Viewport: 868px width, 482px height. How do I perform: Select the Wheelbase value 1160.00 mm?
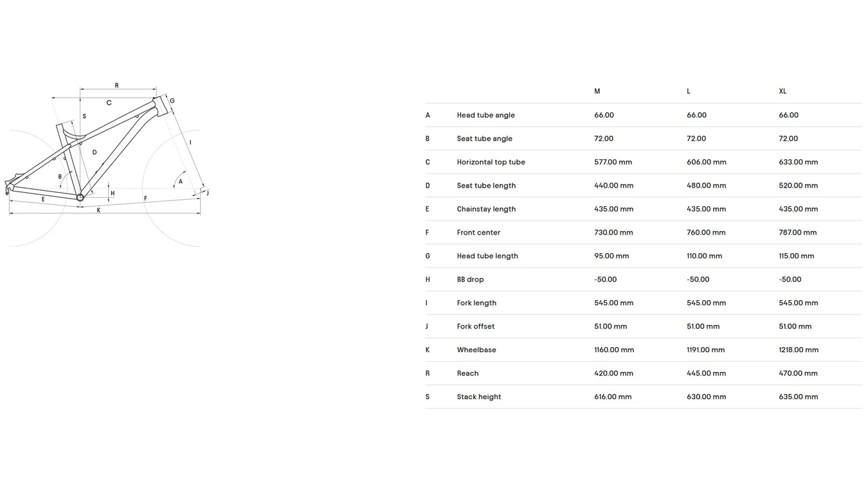613,350
